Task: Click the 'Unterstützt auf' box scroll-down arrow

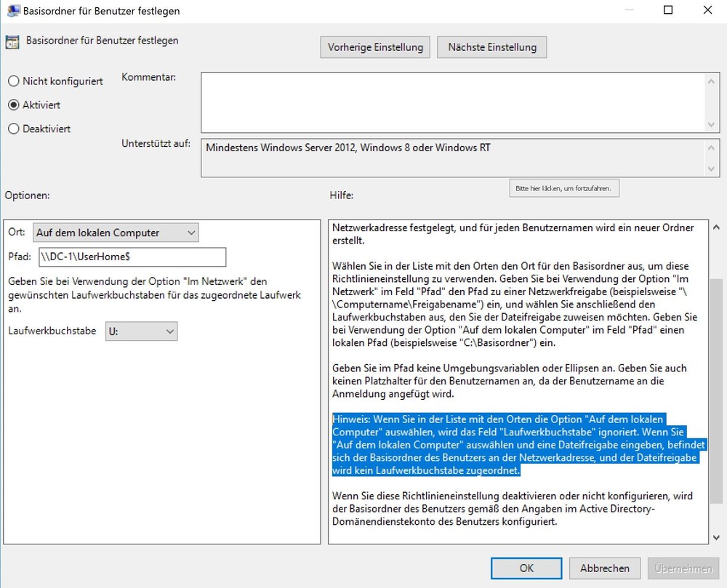Action: [x=712, y=168]
